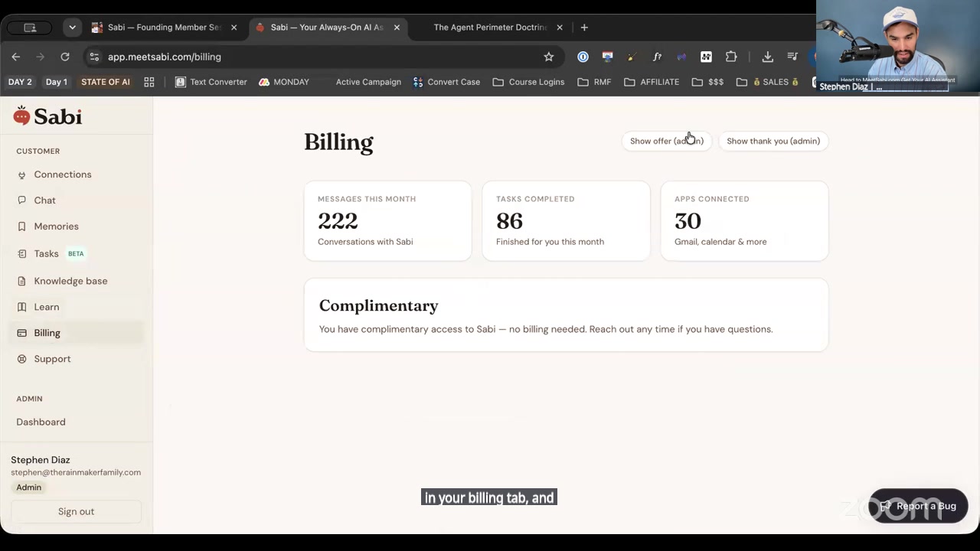980x551 pixels.
Task: Click the black-and-white square extension icon
Action: click(x=706, y=57)
